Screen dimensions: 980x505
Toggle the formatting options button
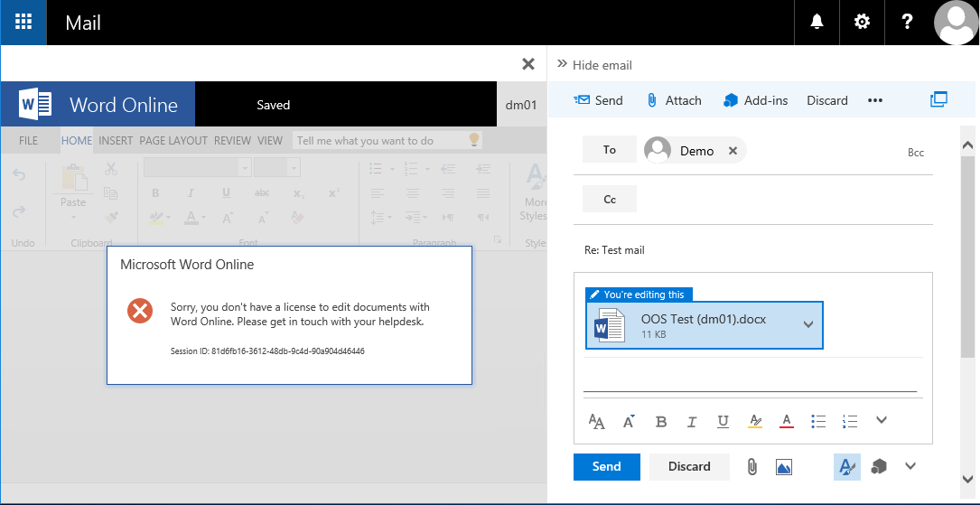[847, 467]
